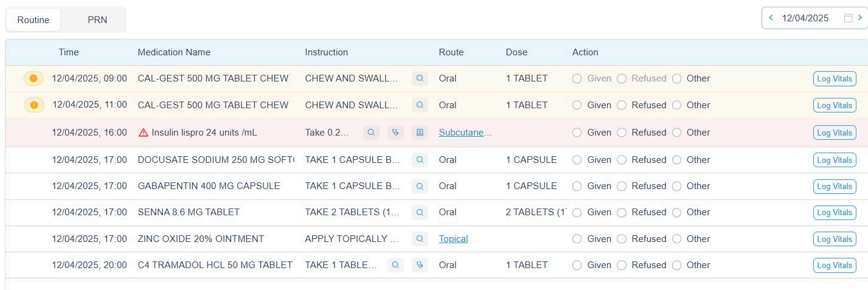Click stethoscope icon in Insulin lispro row

coord(395,133)
